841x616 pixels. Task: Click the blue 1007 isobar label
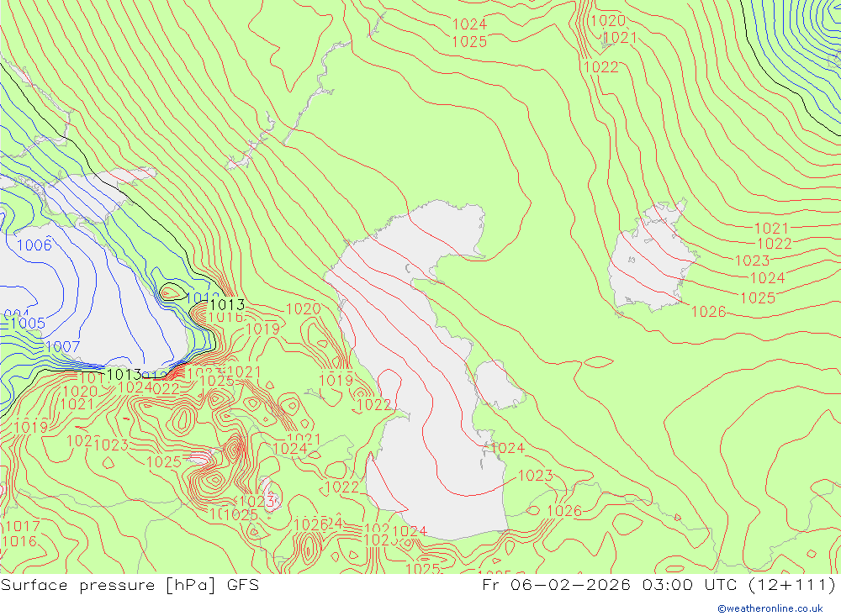(x=63, y=347)
